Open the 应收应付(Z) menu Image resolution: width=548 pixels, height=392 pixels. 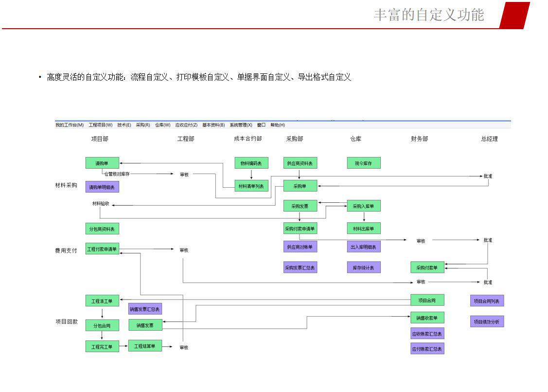[x=186, y=125]
